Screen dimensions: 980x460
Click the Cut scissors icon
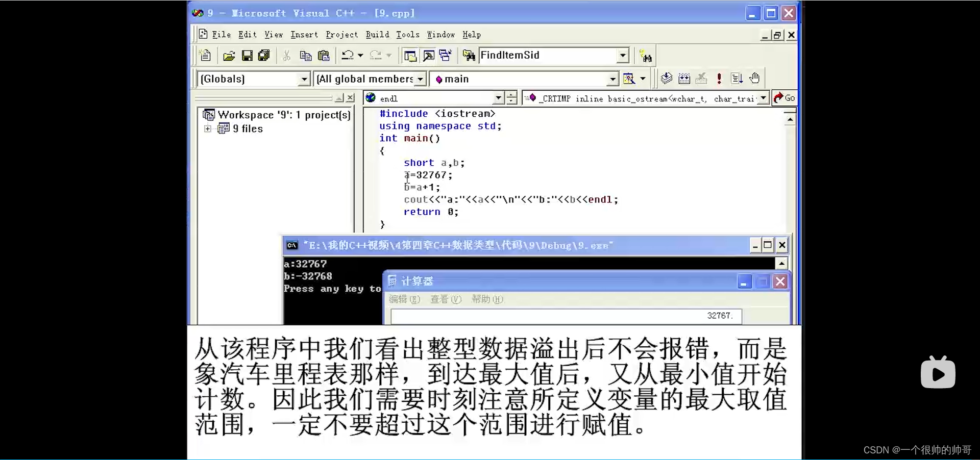click(x=287, y=56)
